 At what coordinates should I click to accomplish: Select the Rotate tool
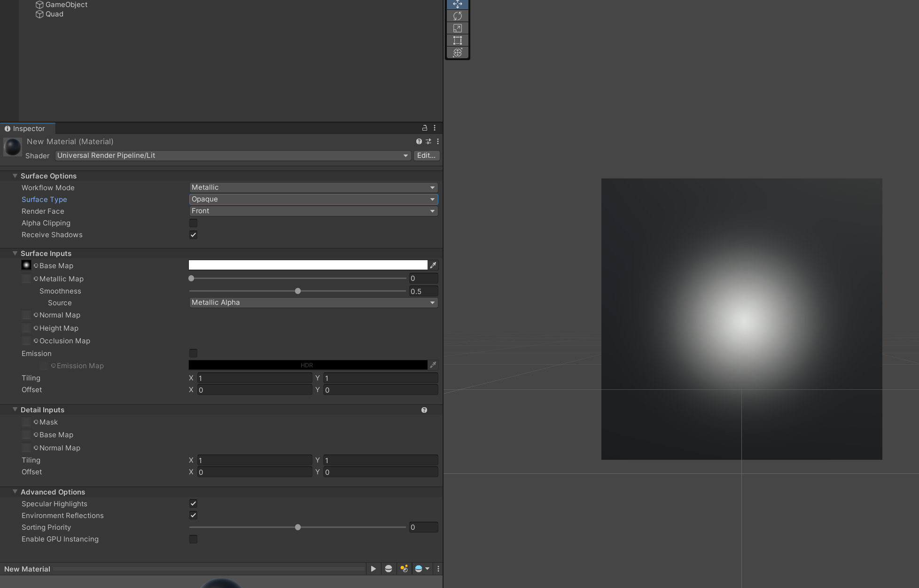tap(457, 16)
